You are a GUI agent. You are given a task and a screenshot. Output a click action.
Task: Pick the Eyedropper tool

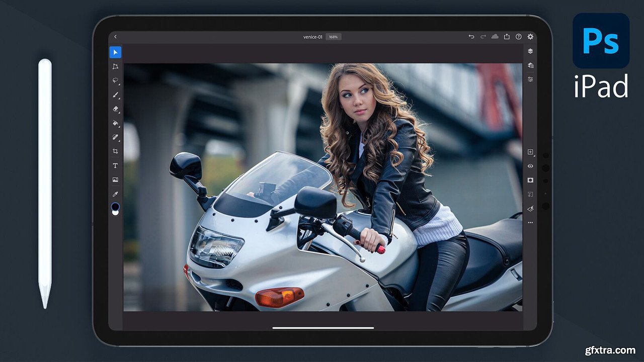click(x=115, y=194)
